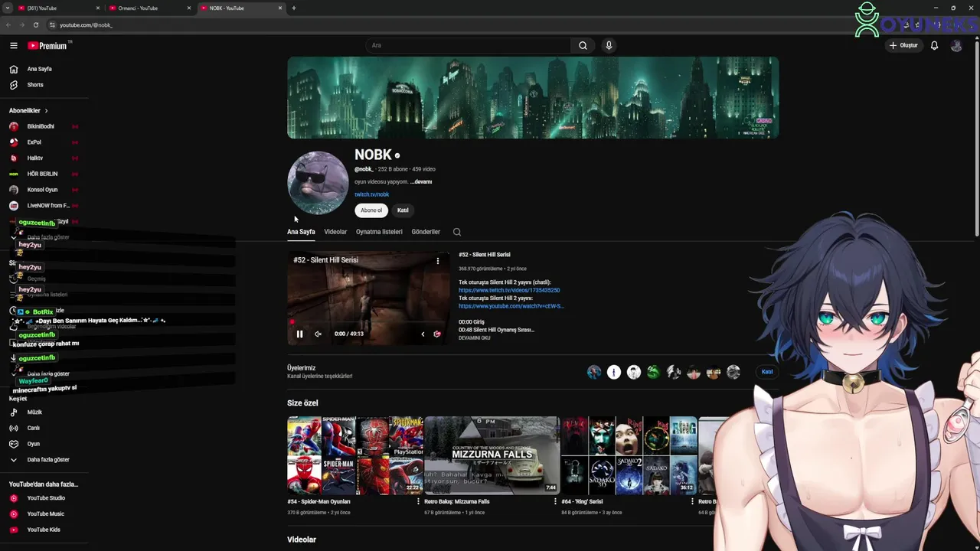Viewport: 980px width, 551px height.
Task: Open Konsol Oyun subscription channel
Action: point(42,190)
